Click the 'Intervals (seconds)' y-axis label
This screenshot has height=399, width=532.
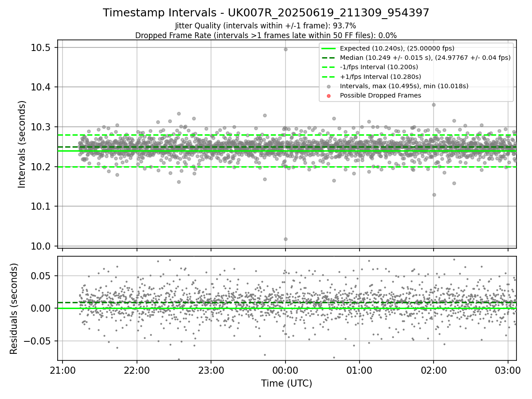click(x=22, y=144)
